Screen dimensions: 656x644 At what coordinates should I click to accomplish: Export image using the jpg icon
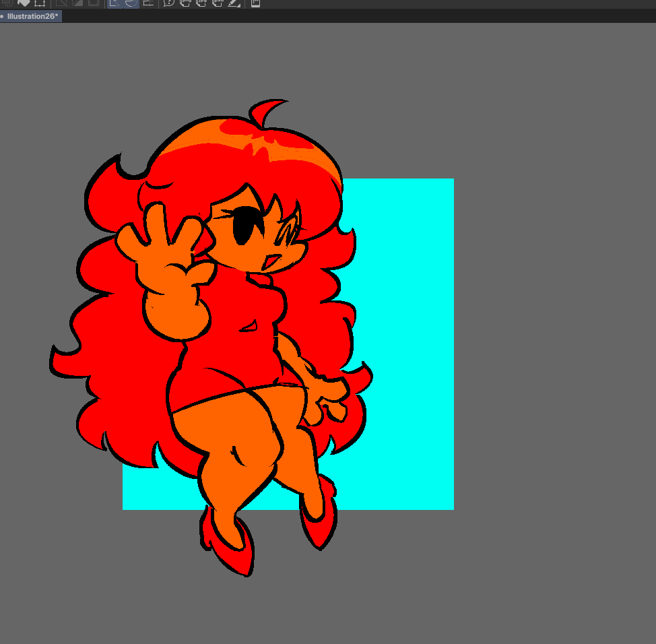(x=201, y=3)
